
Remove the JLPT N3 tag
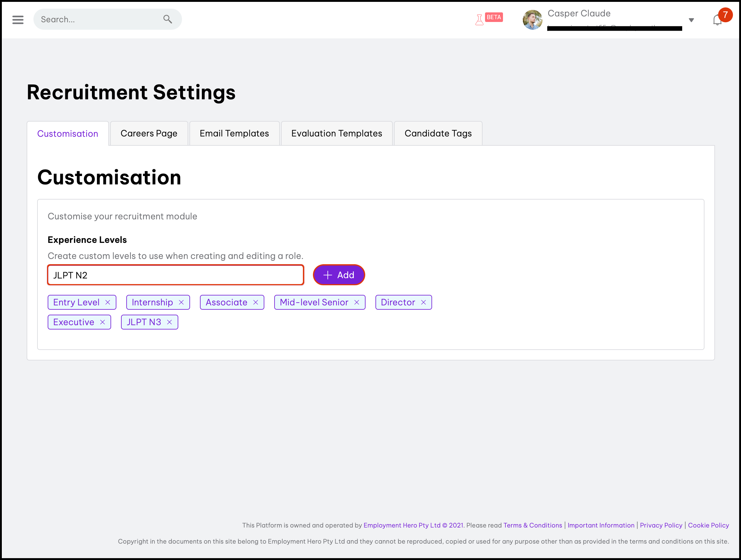coord(170,322)
